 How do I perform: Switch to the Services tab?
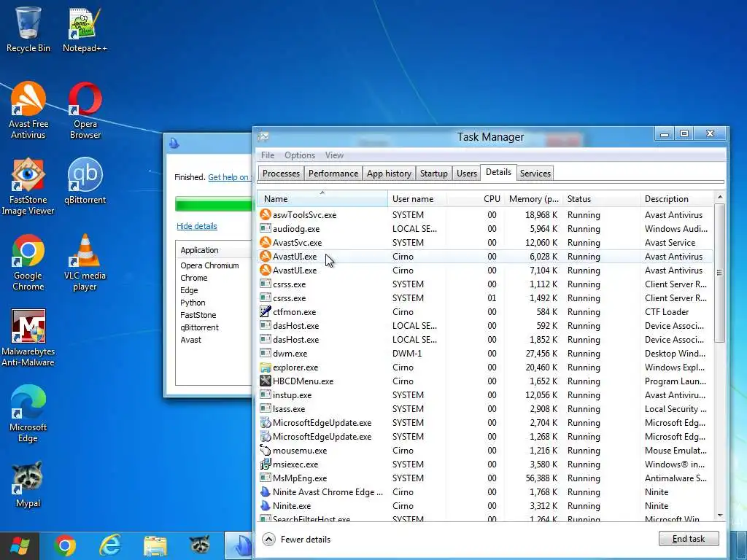[535, 174]
